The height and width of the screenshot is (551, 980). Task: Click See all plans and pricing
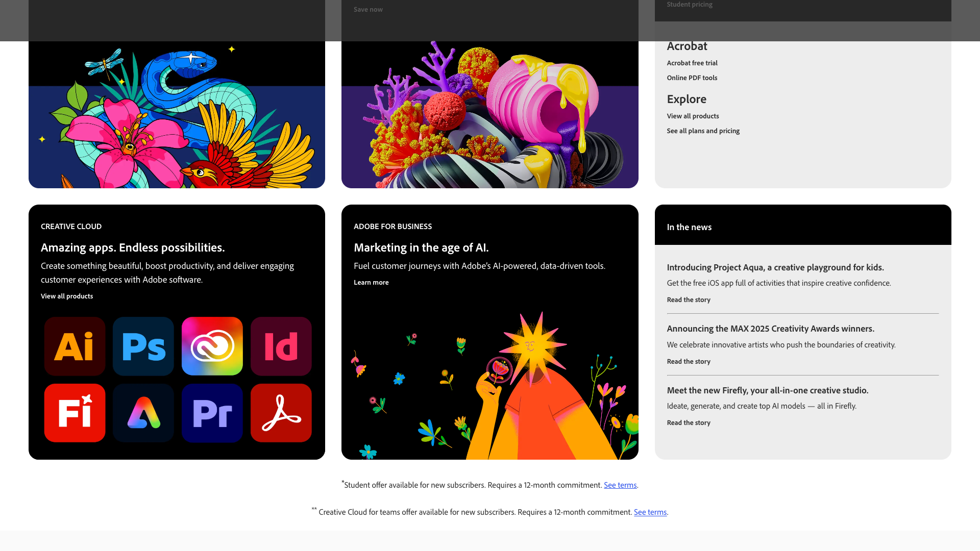pos(703,131)
